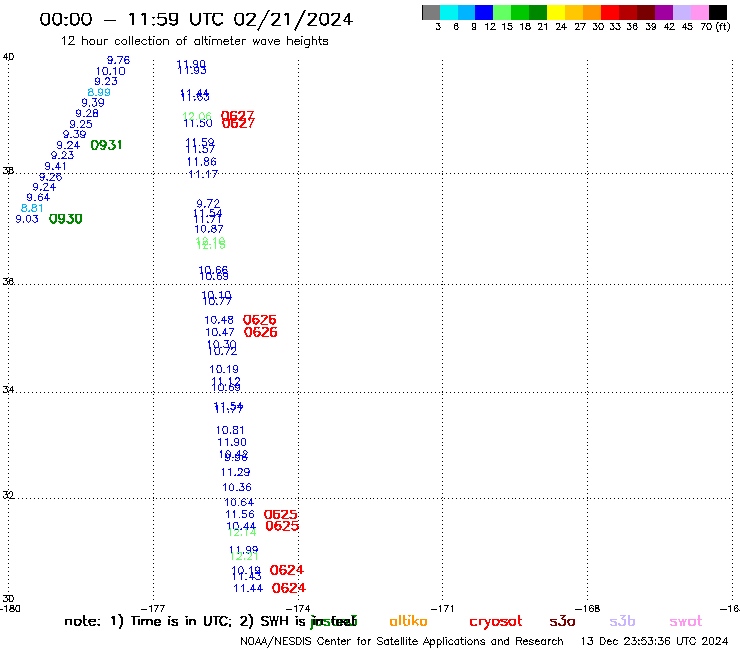Click the wave height value 10.10
740x650 pixels.
point(110,71)
